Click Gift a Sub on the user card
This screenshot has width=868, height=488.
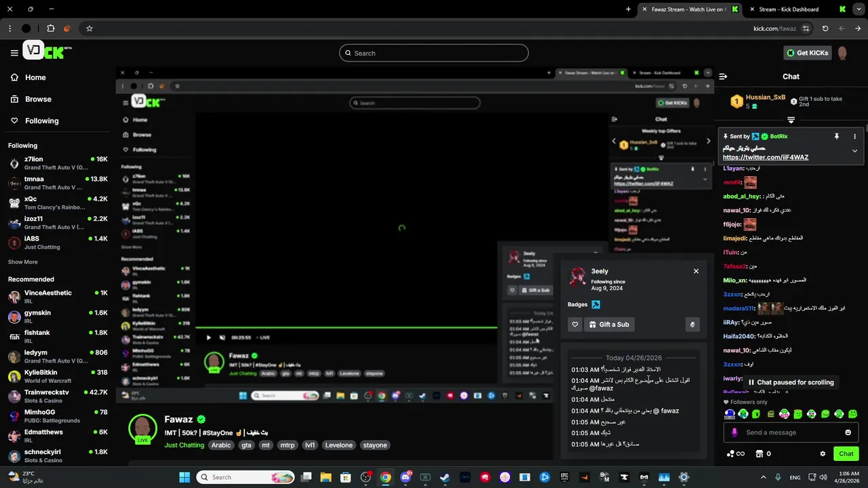[609, 325]
